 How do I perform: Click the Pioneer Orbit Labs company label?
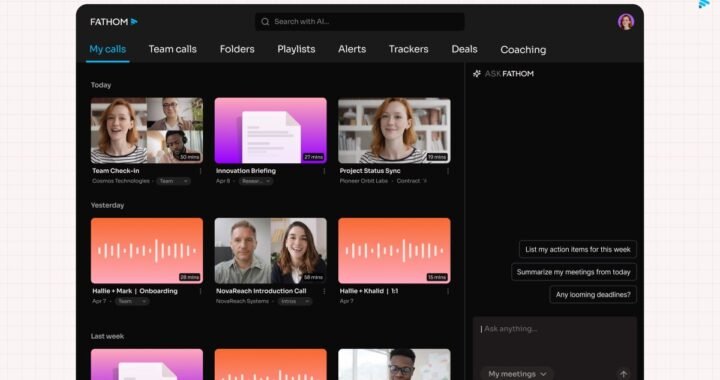[x=364, y=181]
